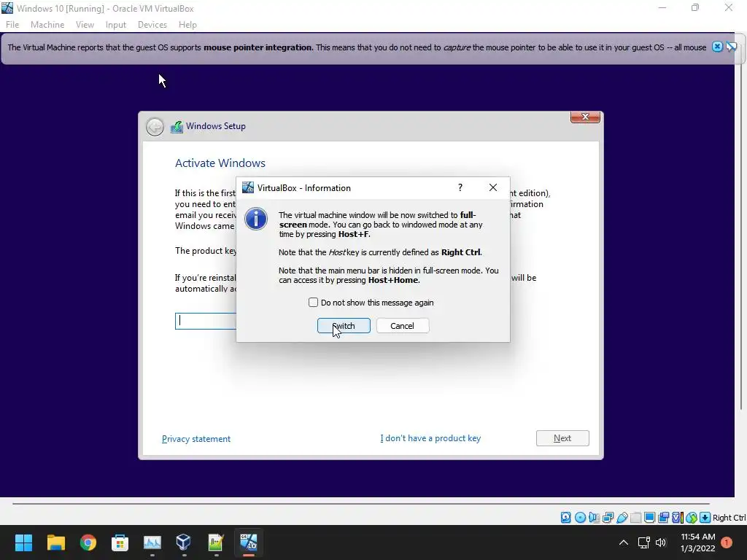The height and width of the screenshot is (560, 747).
Task: Click the recording status bar icon
Action: click(663, 517)
